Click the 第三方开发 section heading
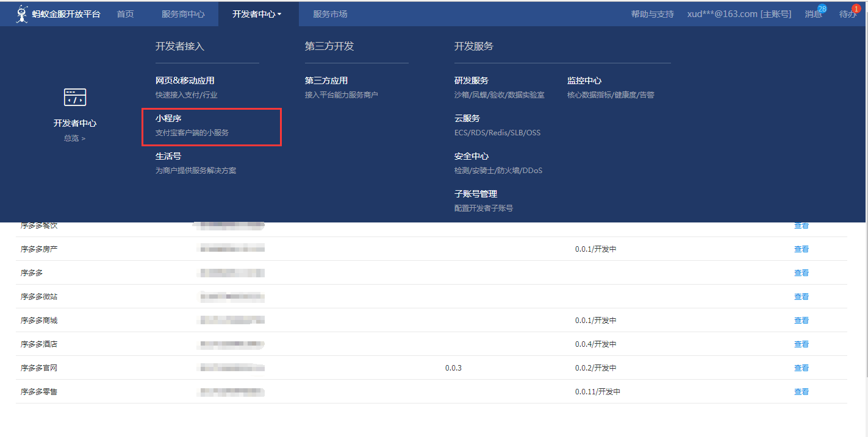868x437 pixels. click(x=329, y=46)
